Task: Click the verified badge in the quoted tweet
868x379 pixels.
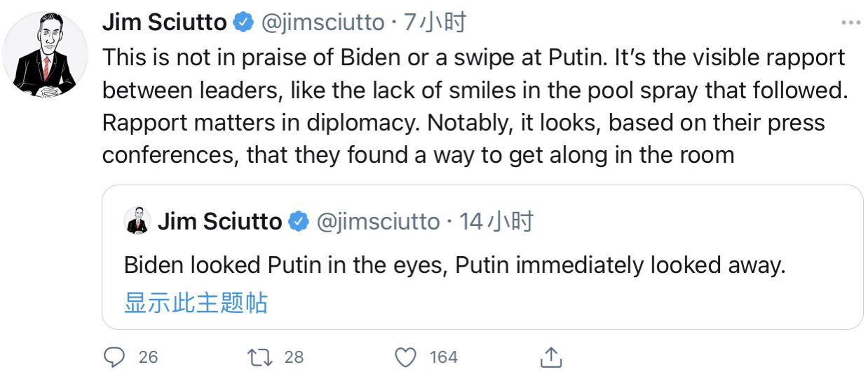Action: 299,222
